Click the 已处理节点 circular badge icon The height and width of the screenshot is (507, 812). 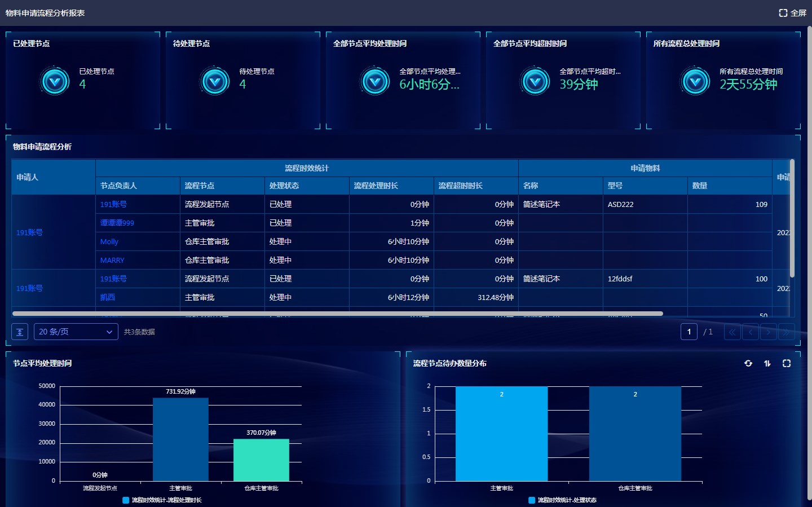[55, 82]
